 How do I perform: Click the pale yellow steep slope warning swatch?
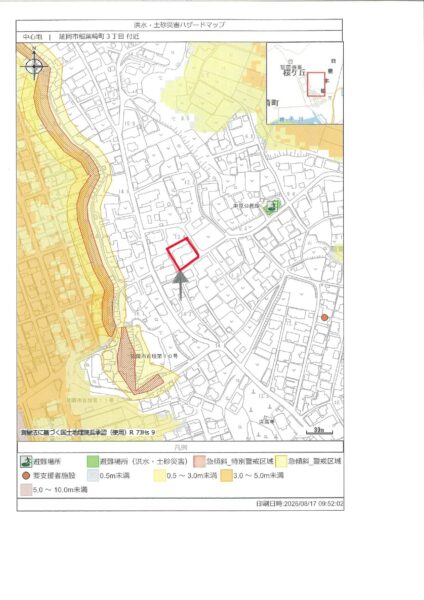[281, 461]
